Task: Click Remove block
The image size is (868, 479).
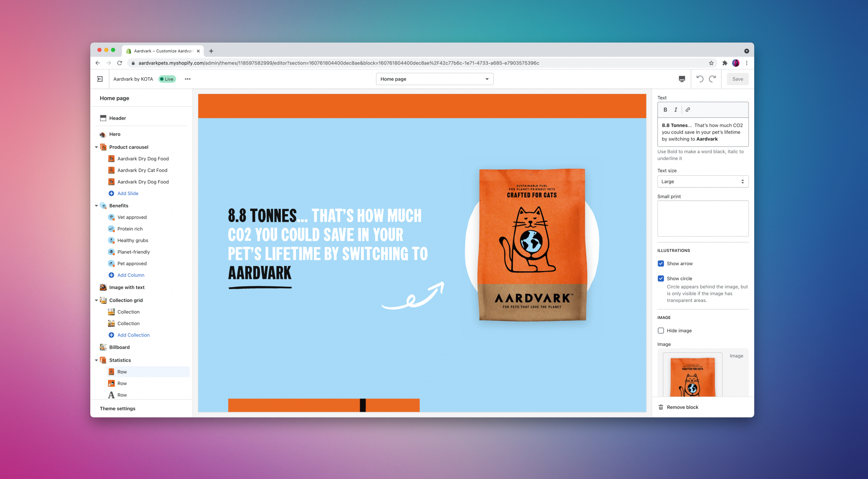Action: [x=683, y=407]
